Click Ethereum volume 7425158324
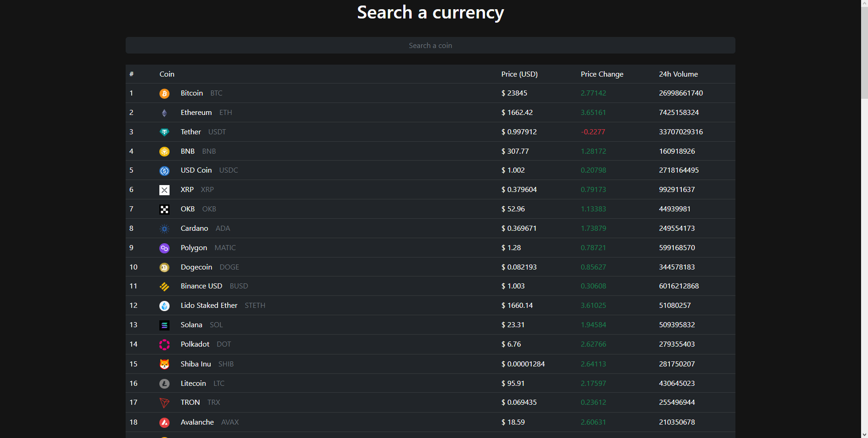868x438 pixels. coord(679,113)
